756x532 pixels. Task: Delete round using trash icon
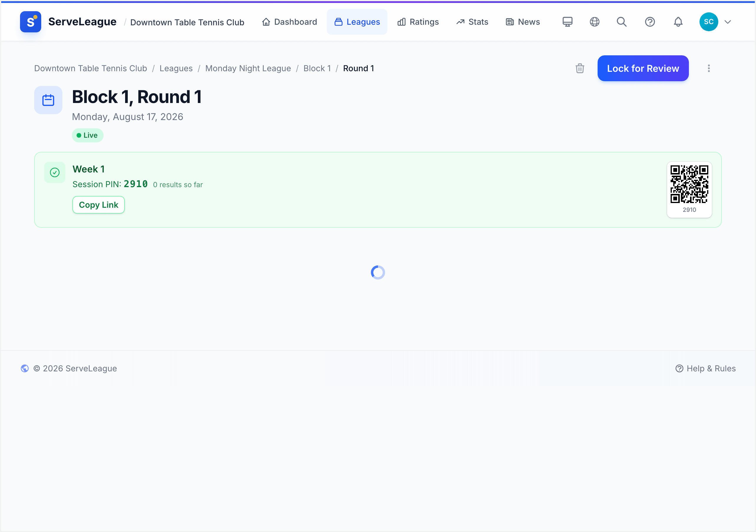(x=580, y=68)
